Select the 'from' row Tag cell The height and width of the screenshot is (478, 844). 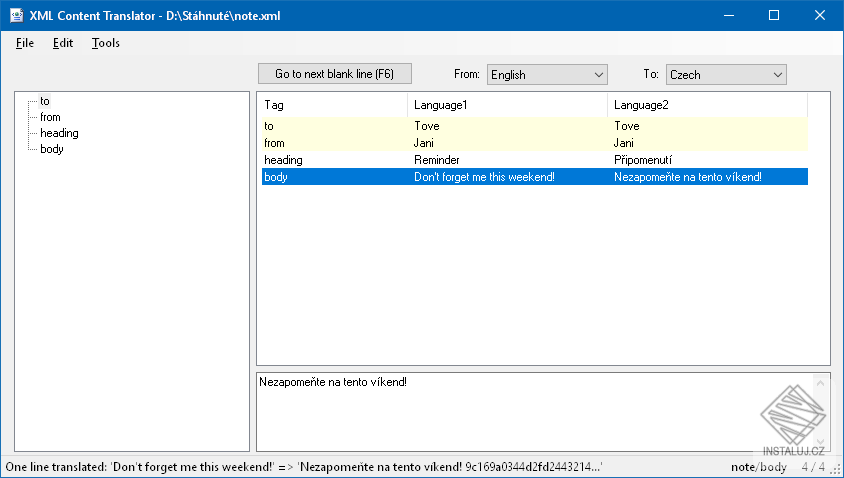[x=334, y=143]
